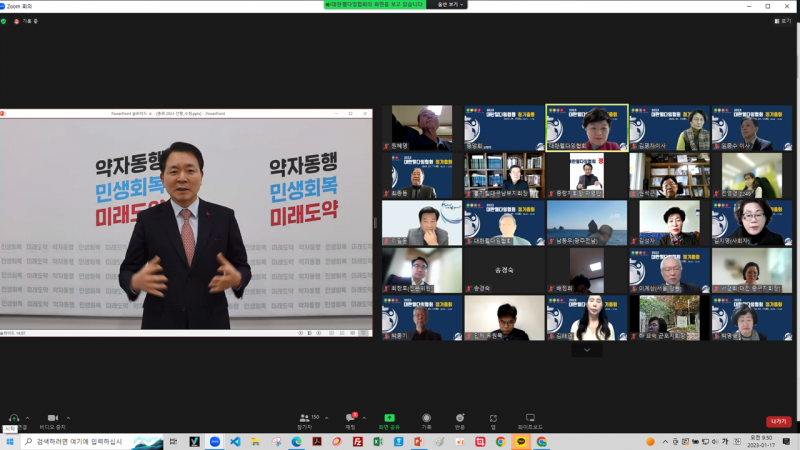The width and height of the screenshot is (800, 450).
Task: Click the View layout button top-right
Action: coord(783,20)
